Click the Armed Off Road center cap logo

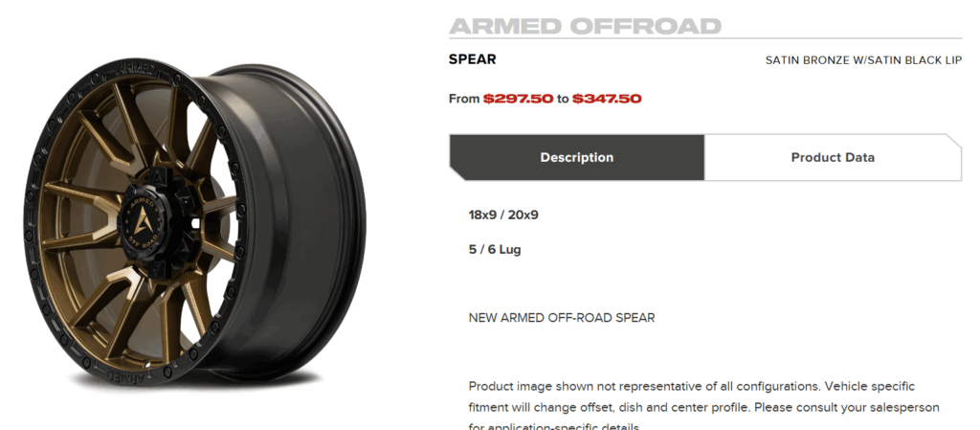(x=142, y=222)
